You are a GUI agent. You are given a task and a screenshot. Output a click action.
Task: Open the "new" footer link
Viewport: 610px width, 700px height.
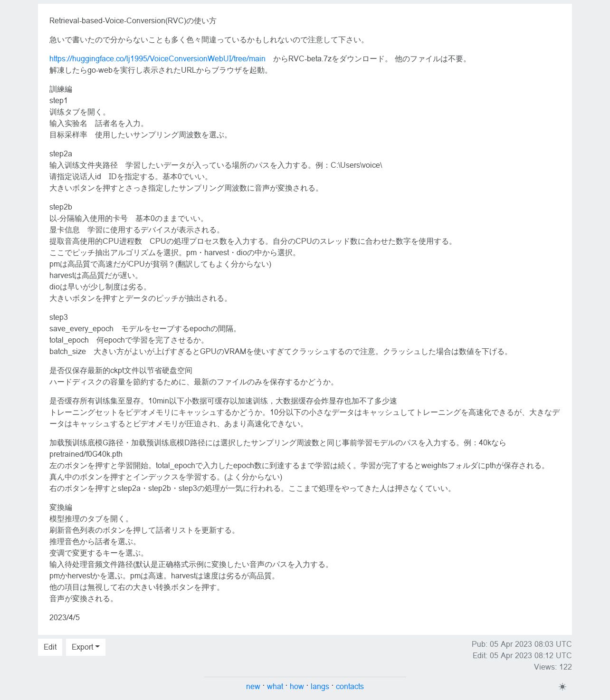(253, 687)
